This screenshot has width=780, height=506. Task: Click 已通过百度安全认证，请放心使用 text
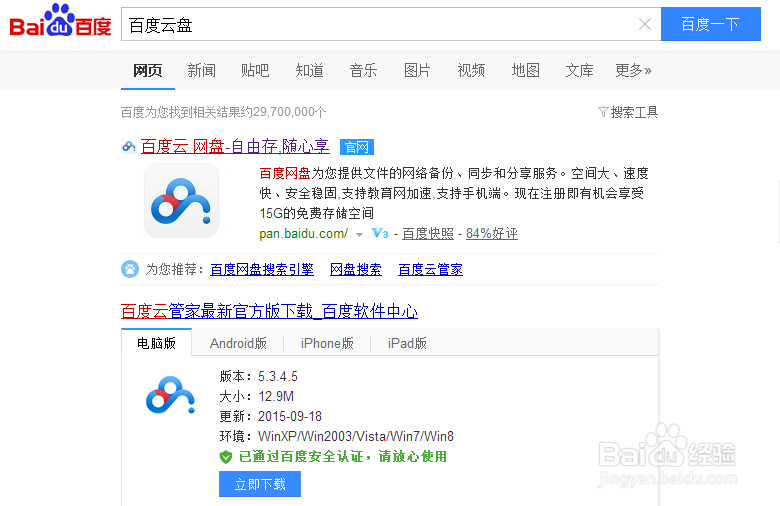[x=343, y=456]
